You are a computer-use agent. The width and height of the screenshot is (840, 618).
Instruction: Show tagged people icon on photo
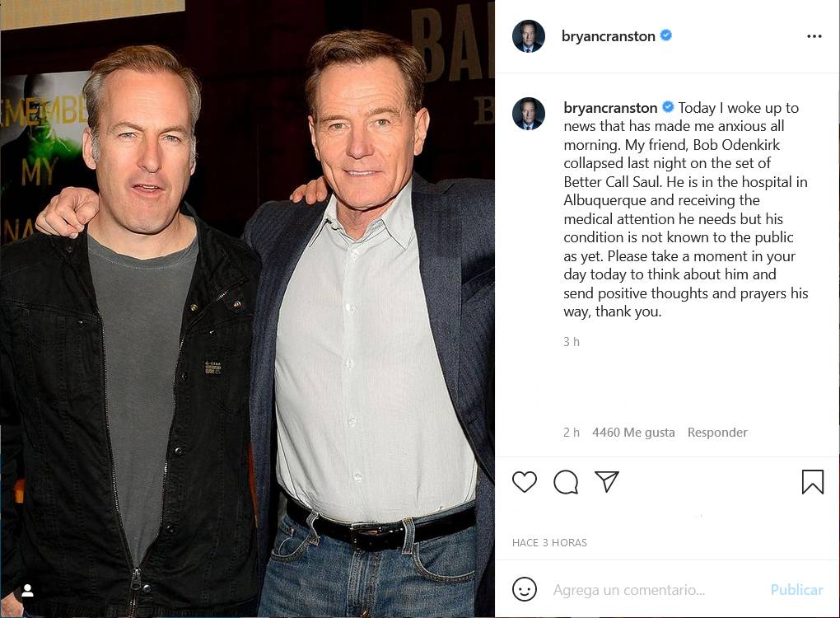click(x=27, y=591)
